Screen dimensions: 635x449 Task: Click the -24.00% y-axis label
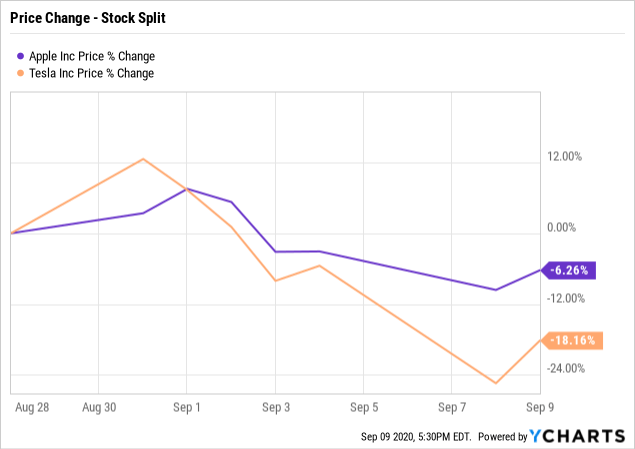569,368
